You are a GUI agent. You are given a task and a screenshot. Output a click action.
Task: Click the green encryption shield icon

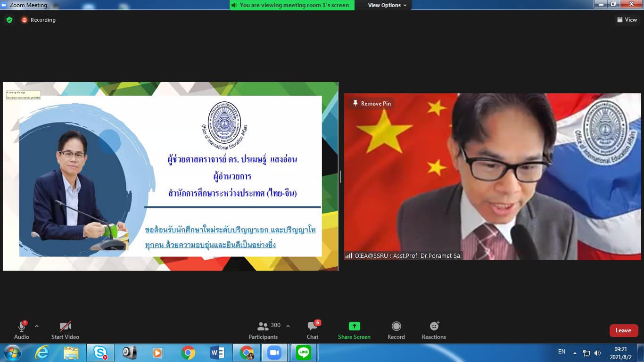pyautogui.click(x=9, y=20)
